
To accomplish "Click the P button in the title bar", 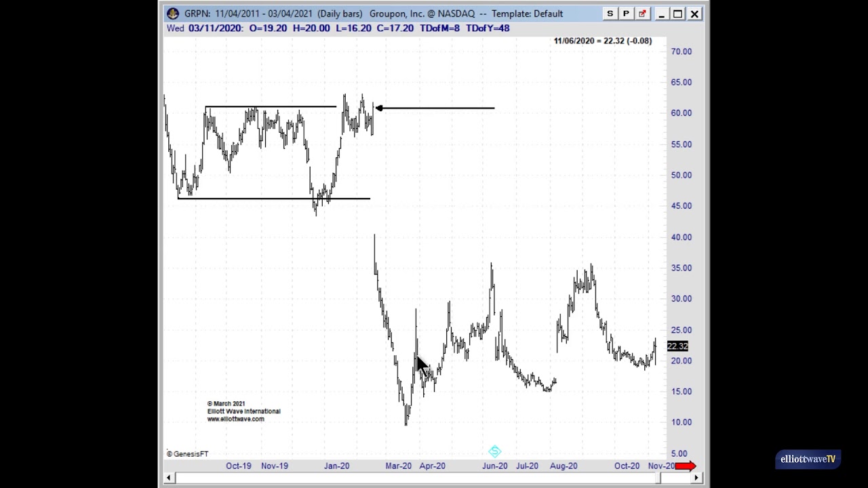I will (x=626, y=14).
